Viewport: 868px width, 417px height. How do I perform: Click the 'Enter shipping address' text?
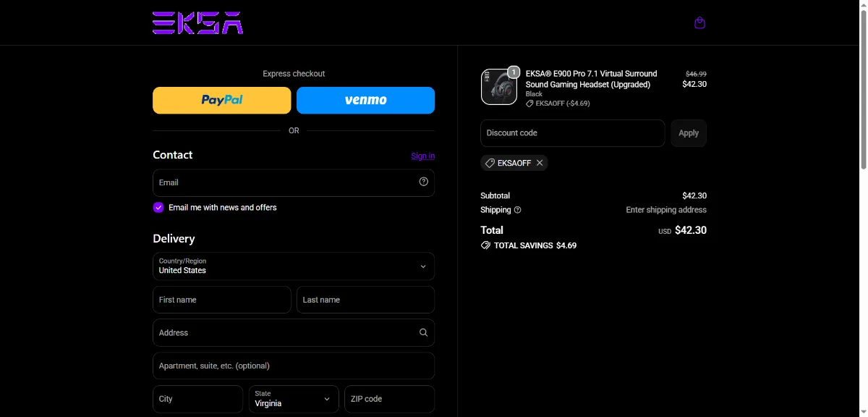coord(666,210)
